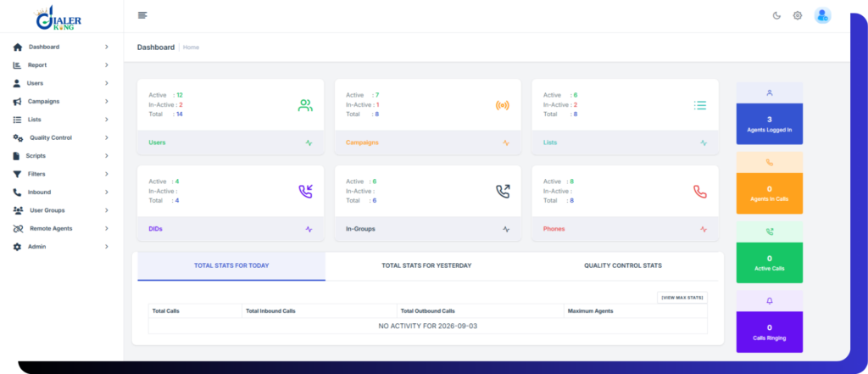Click the red phone icon on Phones card
Image resolution: width=868 pixels, height=374 pixels.
coord(700,192)
